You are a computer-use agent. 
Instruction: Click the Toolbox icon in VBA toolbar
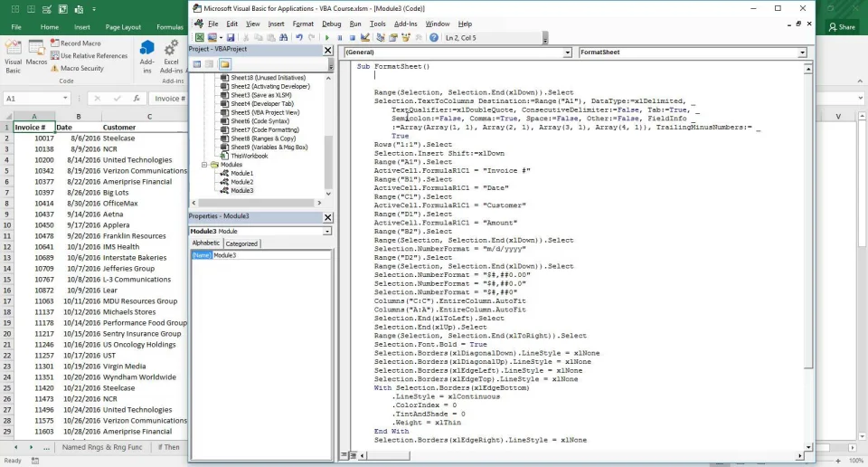419,38
